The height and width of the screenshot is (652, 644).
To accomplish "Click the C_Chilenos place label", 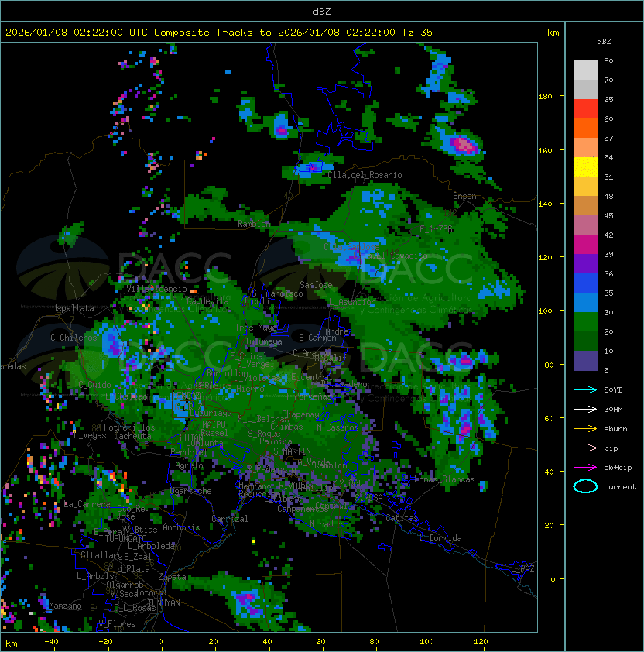I will [x=74, y=337].
